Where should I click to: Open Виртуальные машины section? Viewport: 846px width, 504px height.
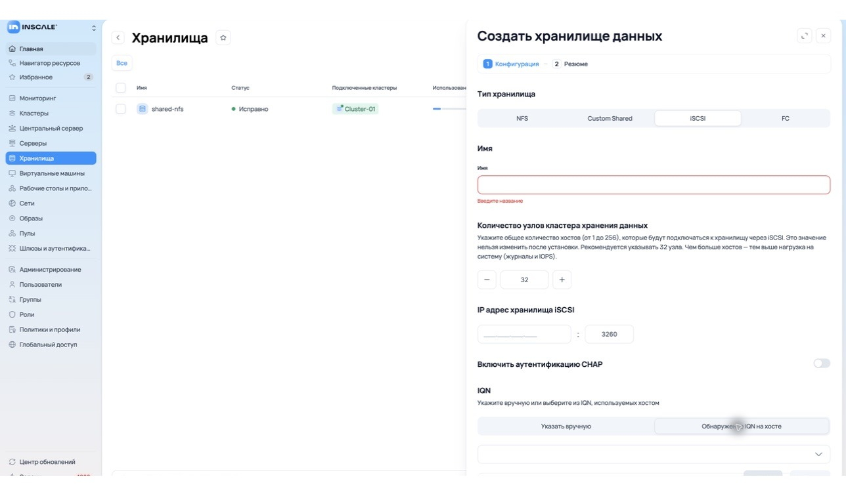[51, 173]
